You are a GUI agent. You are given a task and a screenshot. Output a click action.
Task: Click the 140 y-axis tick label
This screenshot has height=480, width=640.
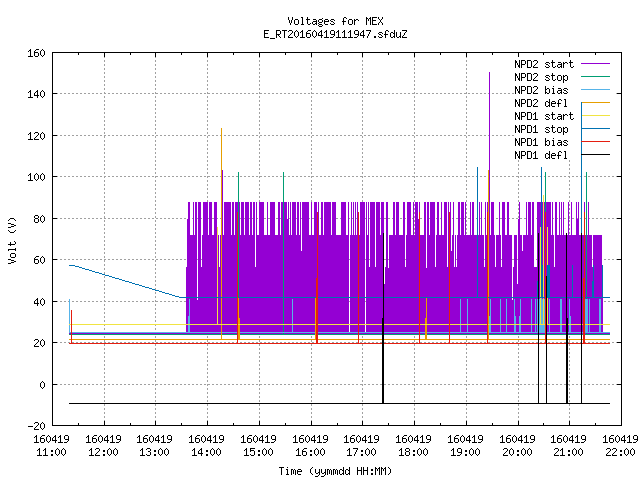[x=36, y=94]
